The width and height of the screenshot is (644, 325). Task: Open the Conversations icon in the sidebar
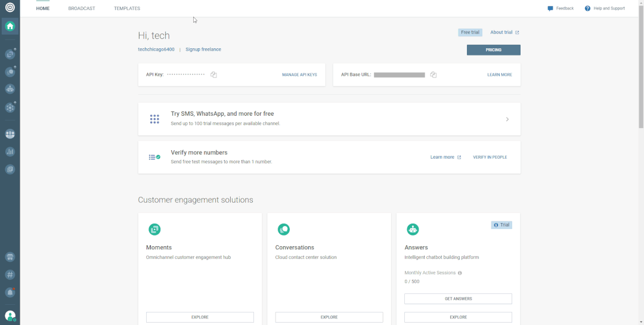(10, 72)
